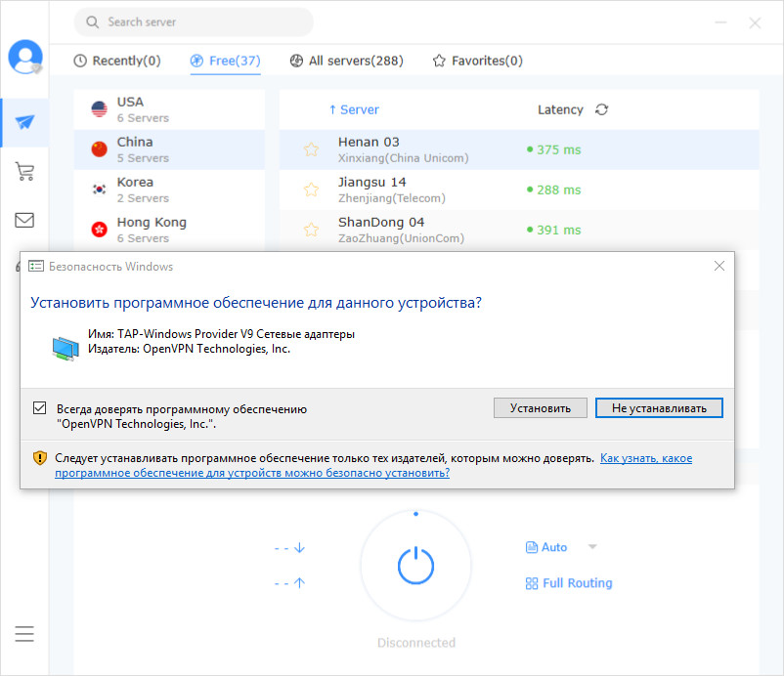784x676 pixels.
Task: Open the shopping cart store icon
Action: click(24, 172)
